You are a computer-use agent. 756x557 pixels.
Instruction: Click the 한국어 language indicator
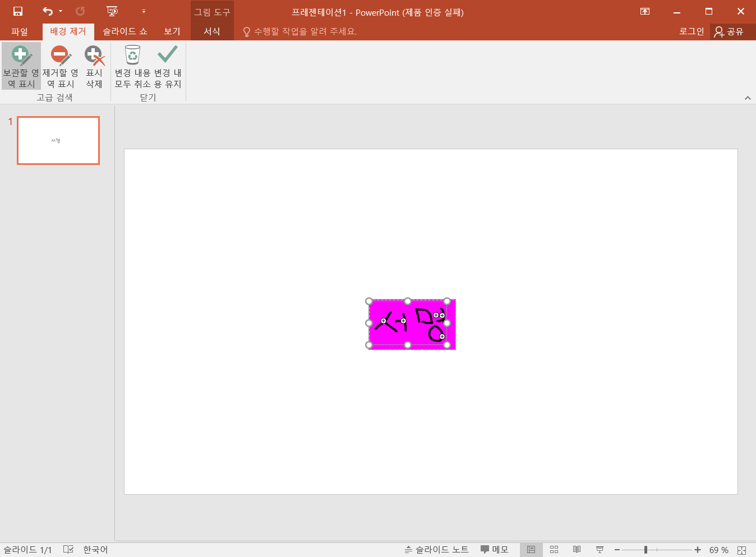(x=95, y=550)
